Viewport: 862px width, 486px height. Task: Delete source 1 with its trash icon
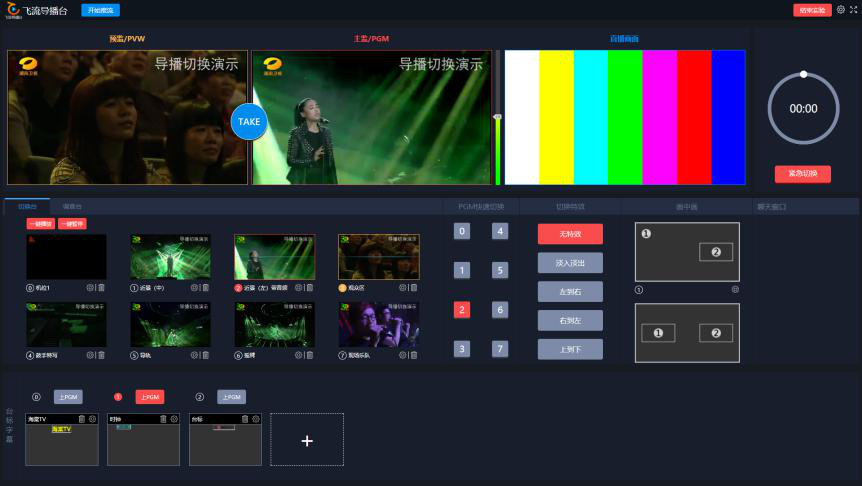coord(206,288)
